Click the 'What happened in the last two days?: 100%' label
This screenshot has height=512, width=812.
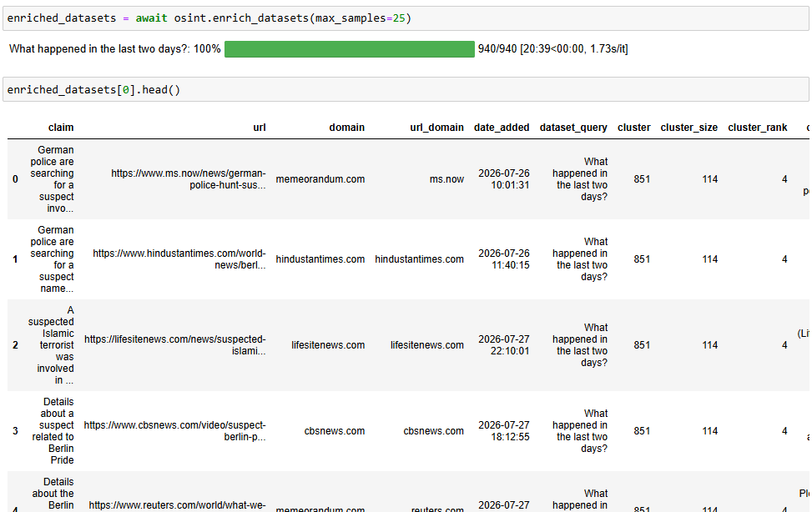pos(115,48)
